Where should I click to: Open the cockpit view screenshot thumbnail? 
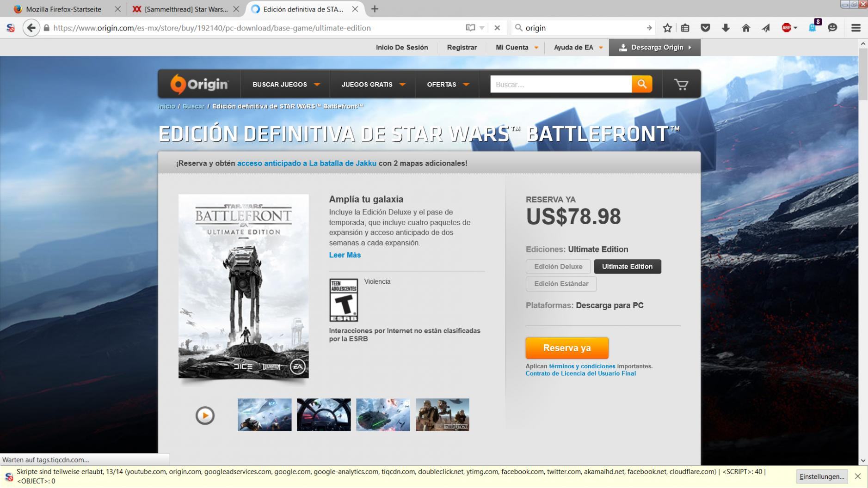324,415
